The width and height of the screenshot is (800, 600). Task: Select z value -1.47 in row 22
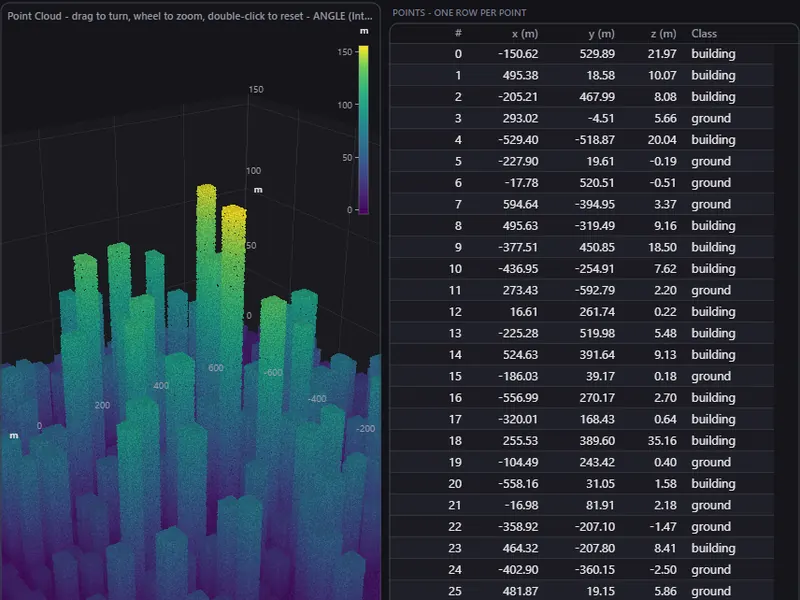coord(663,526)
